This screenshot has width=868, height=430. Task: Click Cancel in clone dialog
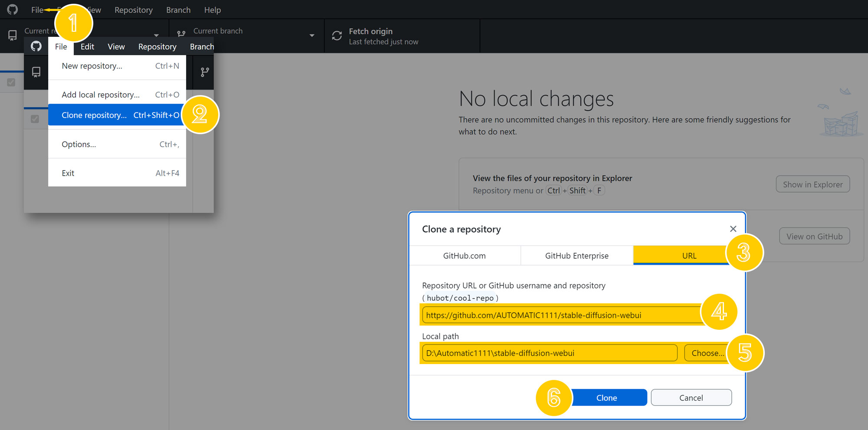tap(691, 398)
